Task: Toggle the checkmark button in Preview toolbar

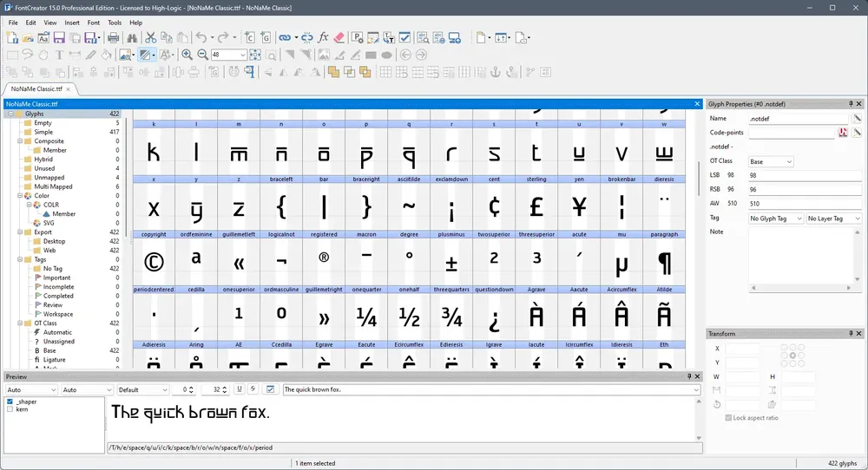Action: [270, 389]
